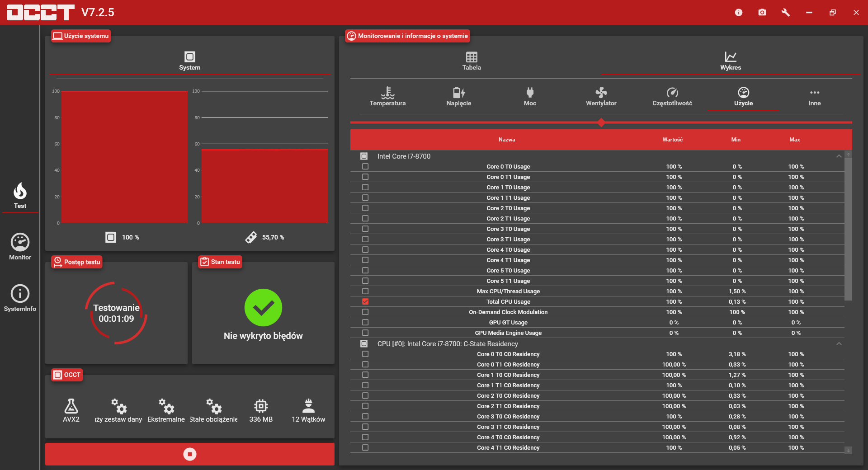Screen dimensions: 868x470
Task: Sort the table by Nazwa column
Action: coord(507,140)
